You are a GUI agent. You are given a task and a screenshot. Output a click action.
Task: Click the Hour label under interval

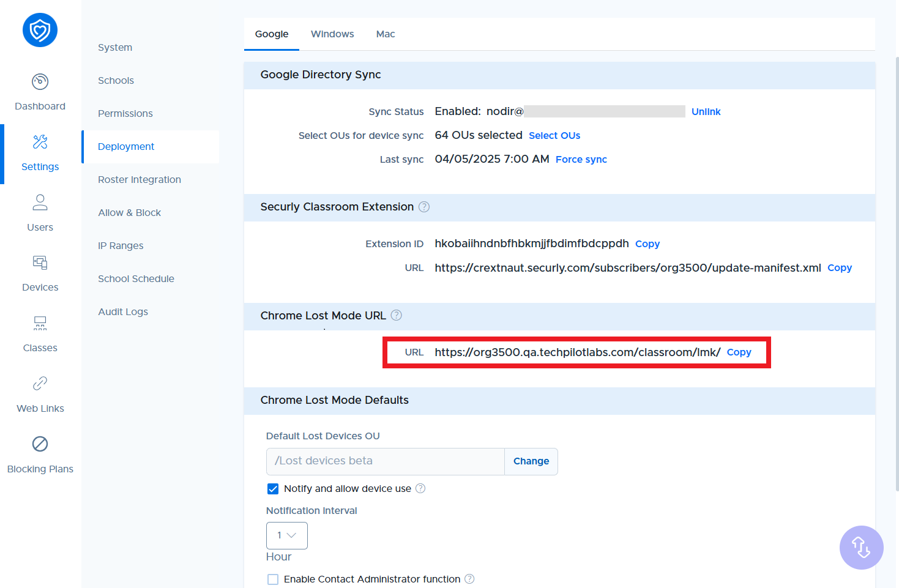pos(278,557)
